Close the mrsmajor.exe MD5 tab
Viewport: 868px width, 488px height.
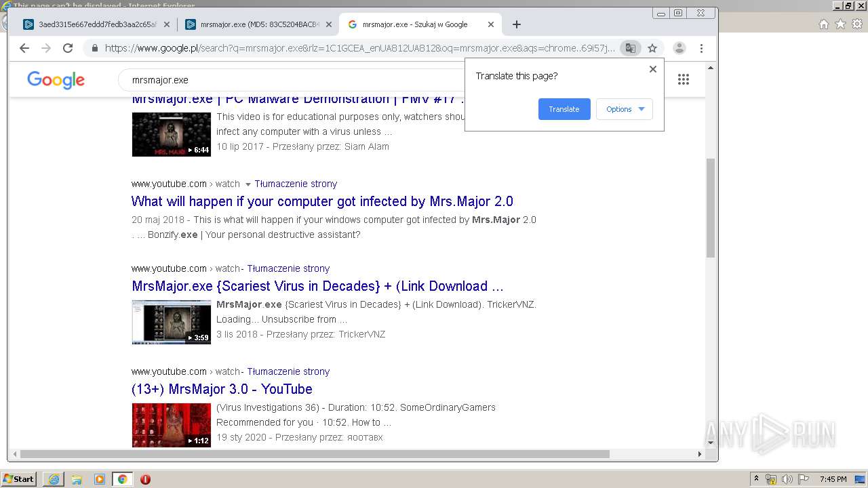329,24
